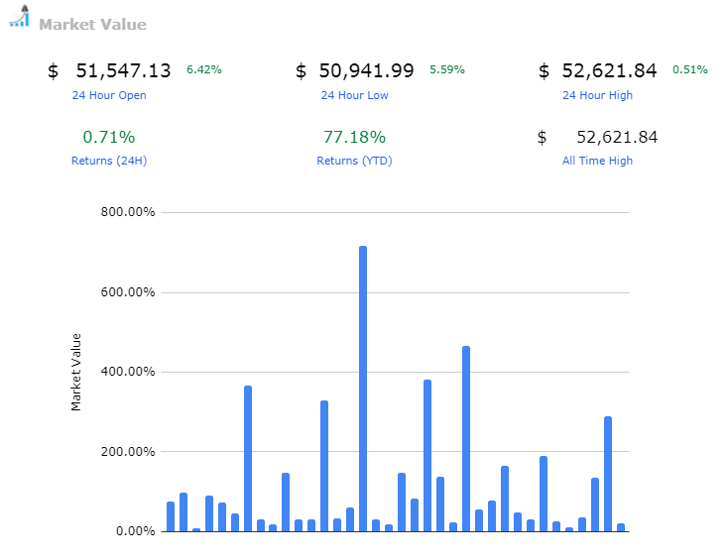Select the 5.59% change indicator
The image size is (728, 560).
446,69
